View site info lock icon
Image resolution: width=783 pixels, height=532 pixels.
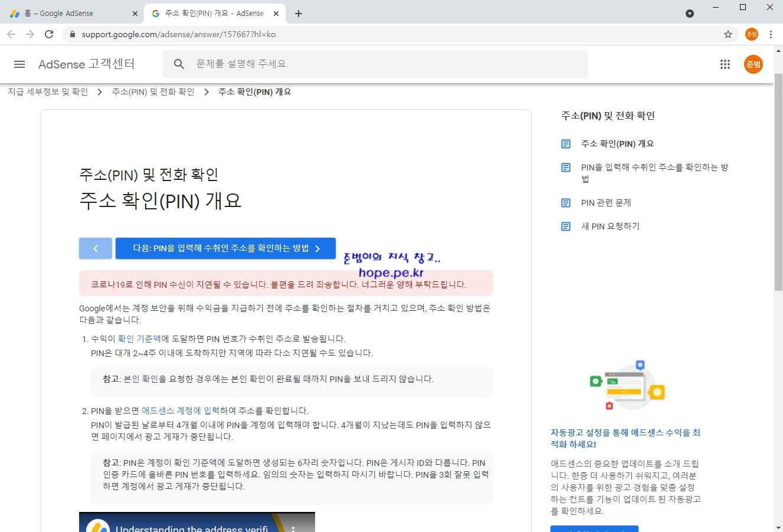click(x=73, y=34)
